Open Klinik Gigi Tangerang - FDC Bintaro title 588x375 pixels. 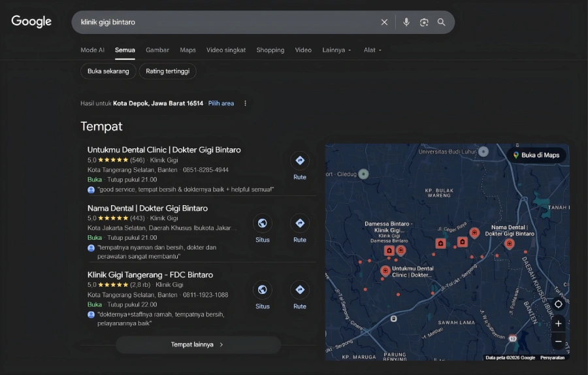(150, 275)
